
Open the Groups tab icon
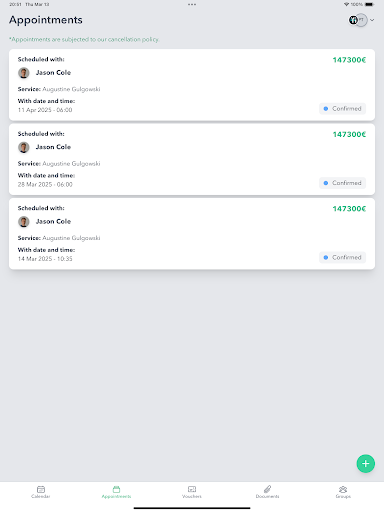[343, 489]
